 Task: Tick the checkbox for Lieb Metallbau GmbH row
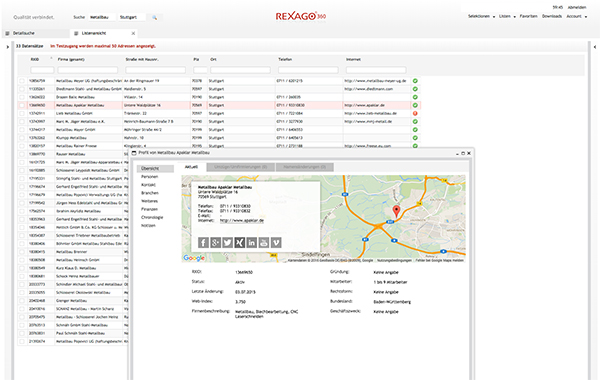22,114
